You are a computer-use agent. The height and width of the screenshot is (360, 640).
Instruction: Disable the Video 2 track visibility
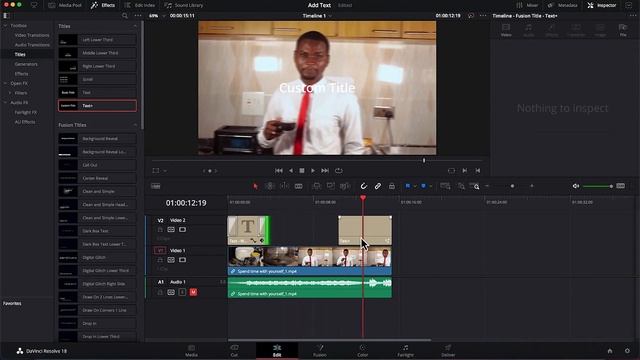[x=182, y=230]
